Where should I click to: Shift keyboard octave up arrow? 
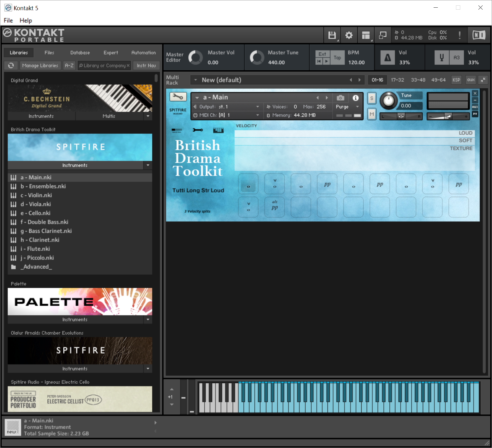[x=172, y=389]
